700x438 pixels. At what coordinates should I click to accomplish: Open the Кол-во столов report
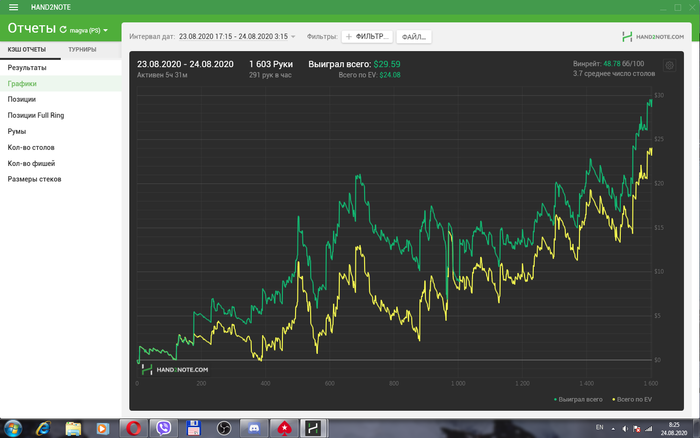(61, 147)
